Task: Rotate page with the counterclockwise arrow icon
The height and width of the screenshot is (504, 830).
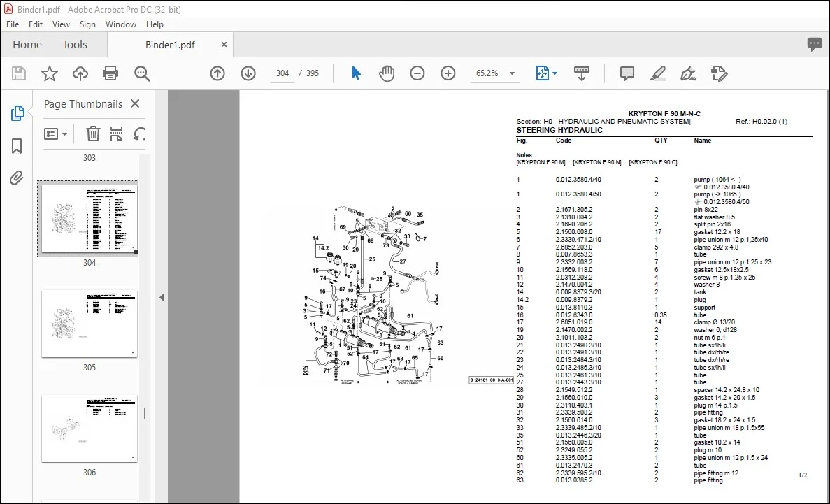Action: click(x=139, y=134)
